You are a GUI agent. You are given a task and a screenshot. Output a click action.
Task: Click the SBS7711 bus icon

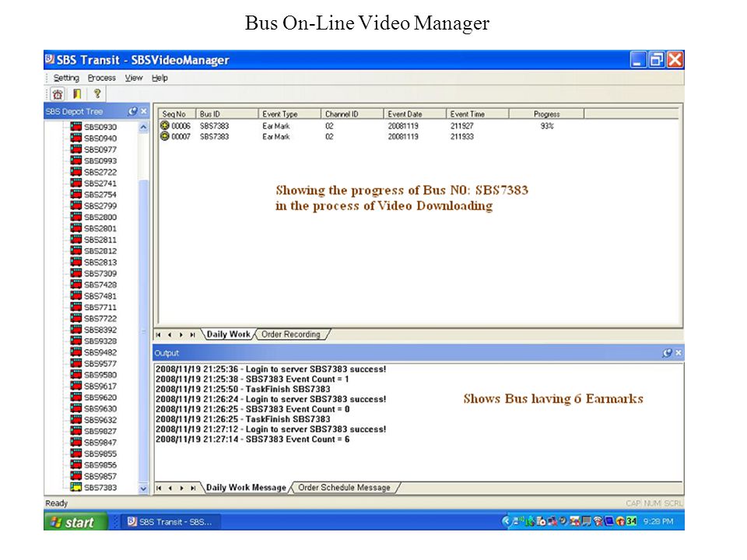[x=75, y=306]
